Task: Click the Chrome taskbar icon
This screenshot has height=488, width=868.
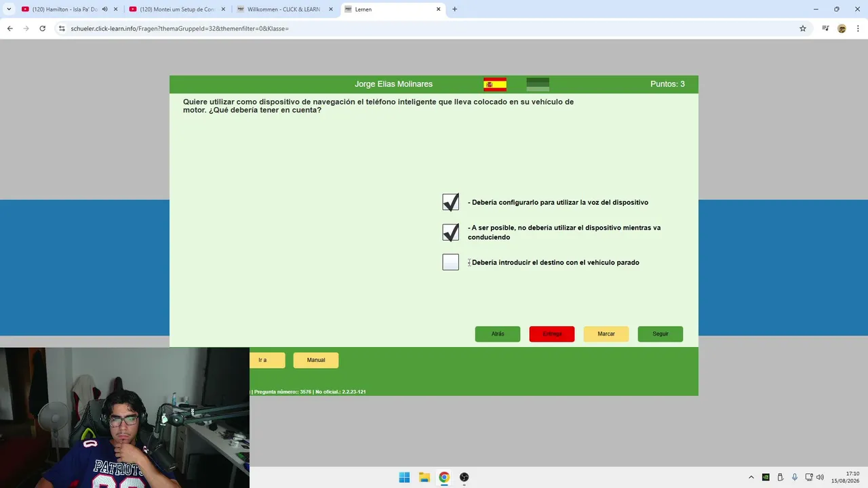Action: (444, 477)
